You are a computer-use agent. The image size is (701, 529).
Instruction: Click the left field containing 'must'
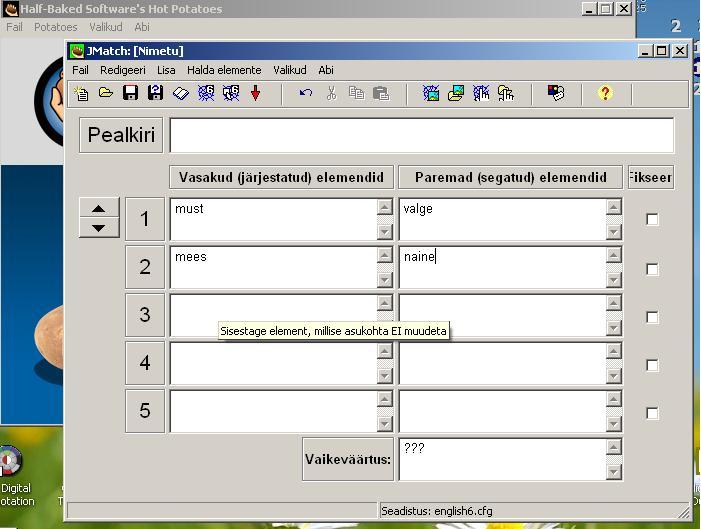(274, 220)
